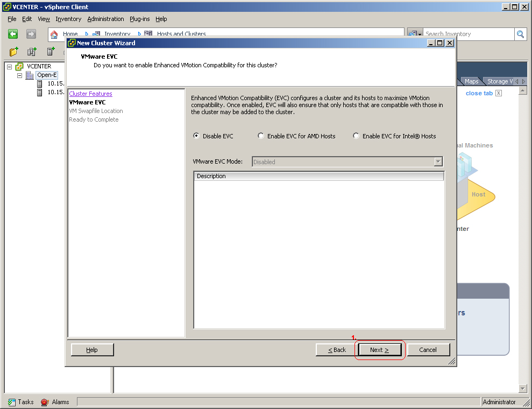This screenshot has width=532, height=409.
Task: Click the VM Swapfile Location step
Action: 96,111
